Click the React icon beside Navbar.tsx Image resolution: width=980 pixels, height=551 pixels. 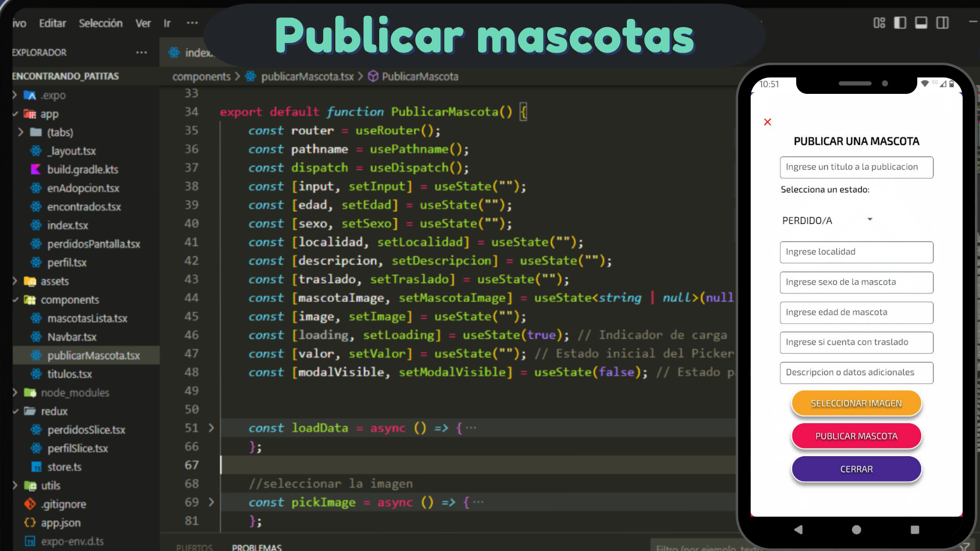point(35,337)
